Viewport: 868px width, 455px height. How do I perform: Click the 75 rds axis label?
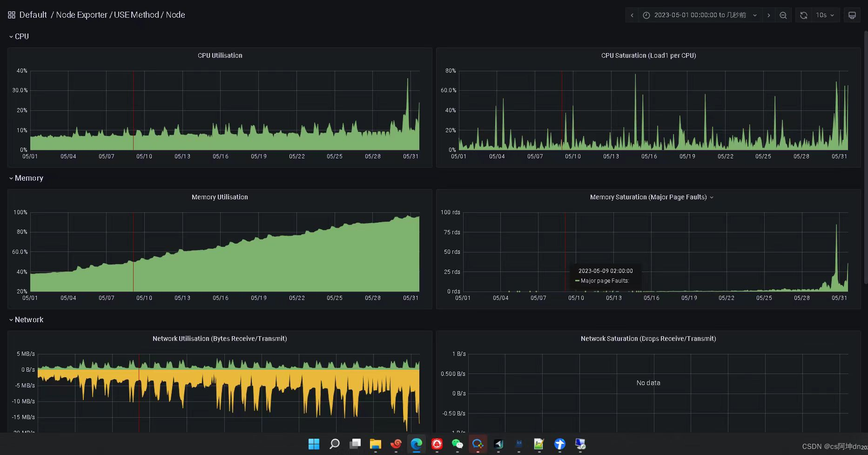[x=452, y=232]
